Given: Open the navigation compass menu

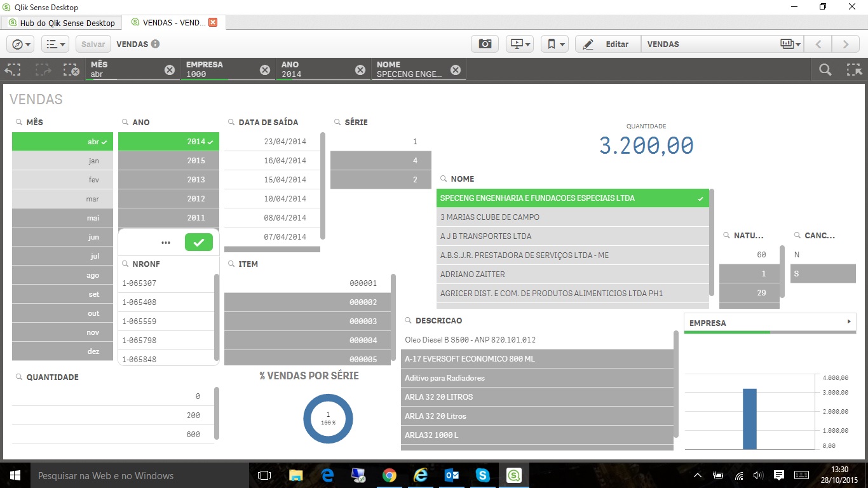Looking at the screenshot, I should click(22, 44).
